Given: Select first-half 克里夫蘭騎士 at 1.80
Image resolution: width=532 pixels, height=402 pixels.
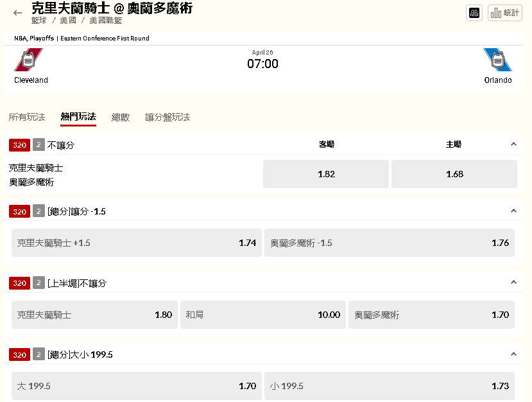Looking at the screenshot, I should [95, 315].
